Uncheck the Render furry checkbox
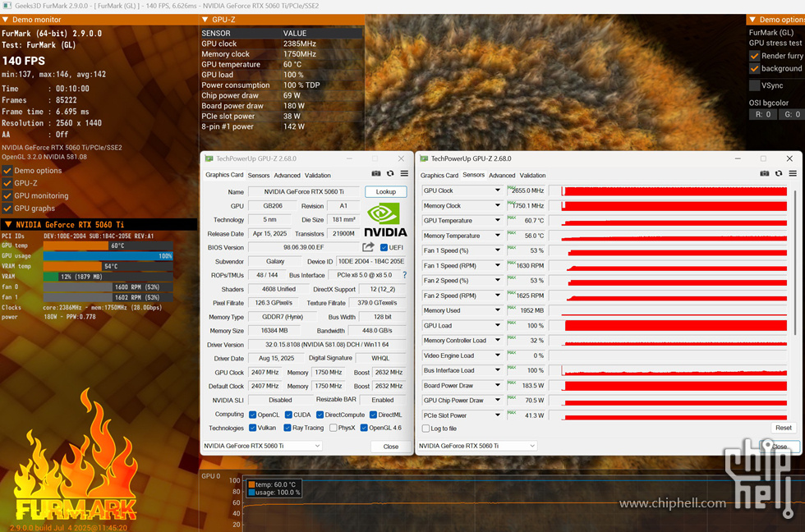 (754, 55)
